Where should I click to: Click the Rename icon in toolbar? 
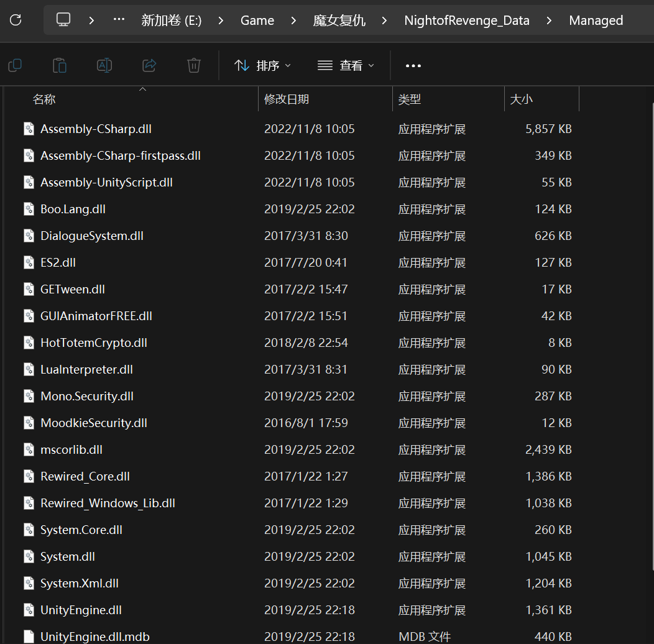click(104, 65)
